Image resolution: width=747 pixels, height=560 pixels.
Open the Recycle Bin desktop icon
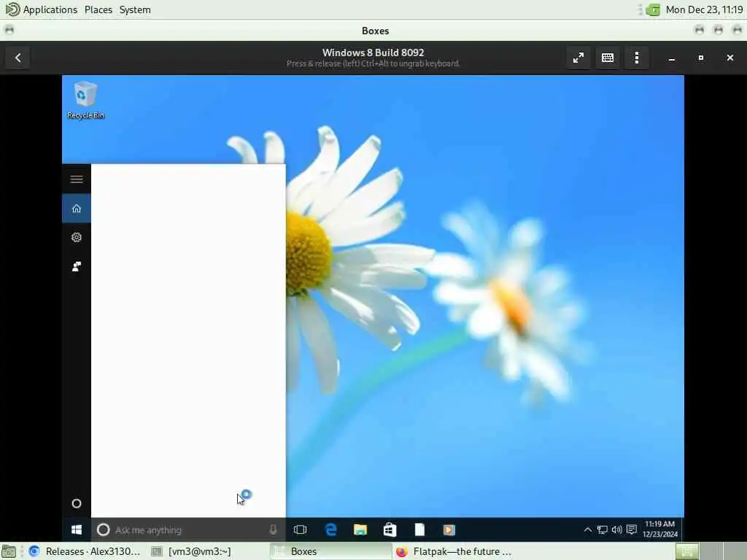tap(85, 101)
